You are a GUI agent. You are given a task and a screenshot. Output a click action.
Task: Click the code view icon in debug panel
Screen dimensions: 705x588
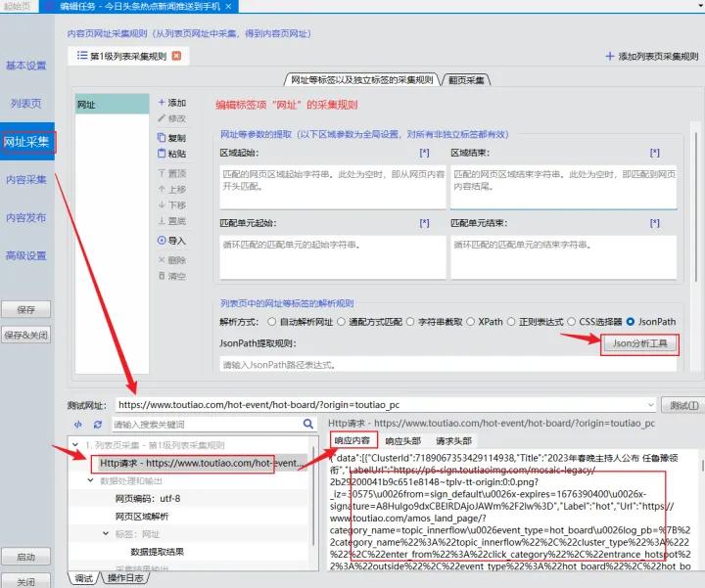(x=78, y=424)
